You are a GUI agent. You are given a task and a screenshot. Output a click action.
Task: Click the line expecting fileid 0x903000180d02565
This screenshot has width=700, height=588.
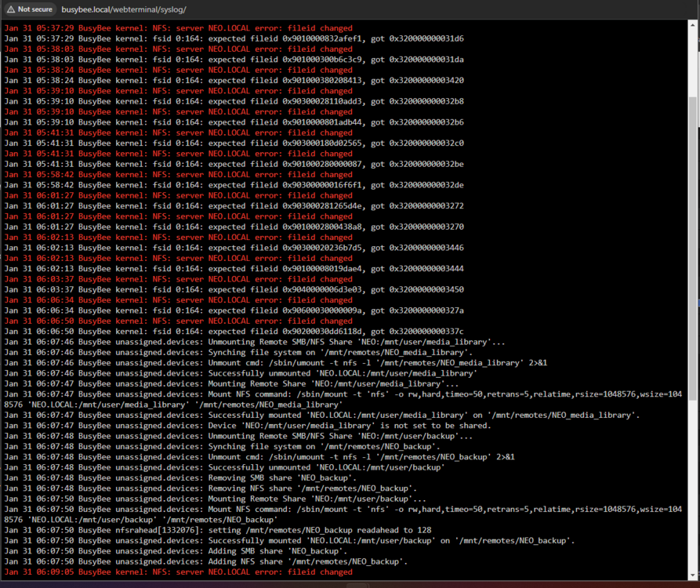coord(234,143)
